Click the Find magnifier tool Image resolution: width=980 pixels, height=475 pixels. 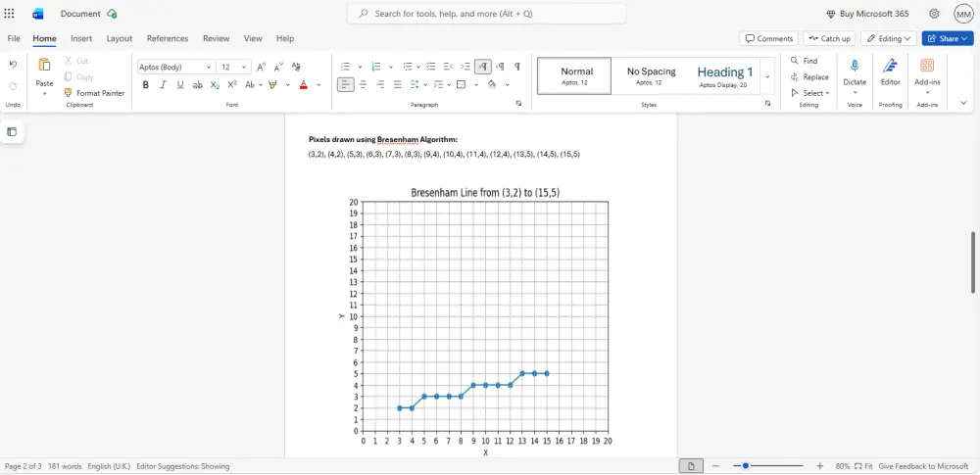[x=804, y=62]
